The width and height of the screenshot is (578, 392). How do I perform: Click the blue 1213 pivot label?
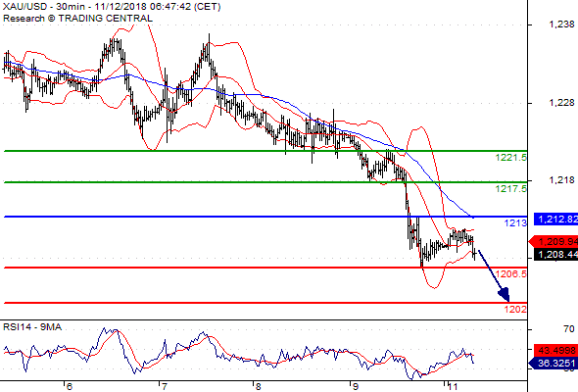click(515, 223)
